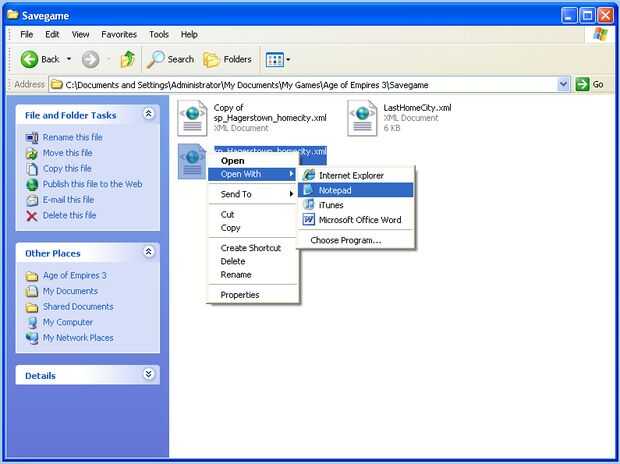Open with Microsoft Office Word

point(355,220)
